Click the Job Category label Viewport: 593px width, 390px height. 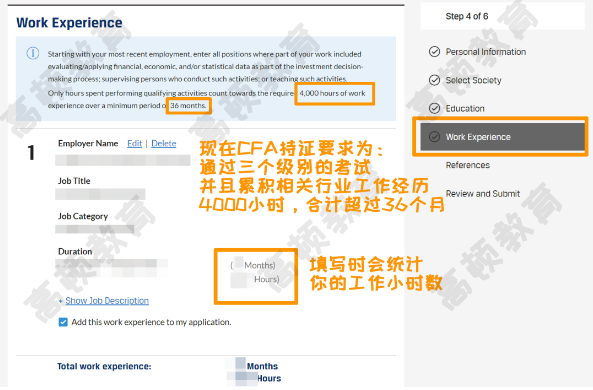point(83,216)
